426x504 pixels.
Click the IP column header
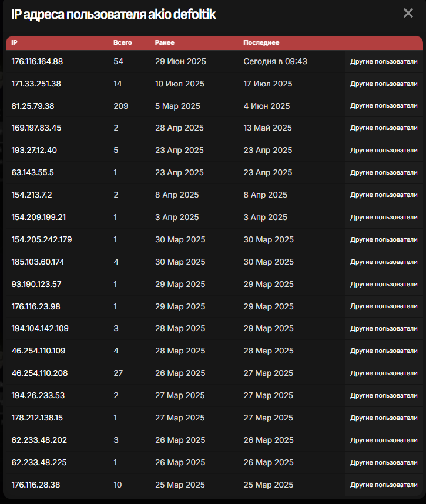click(15, 42)
